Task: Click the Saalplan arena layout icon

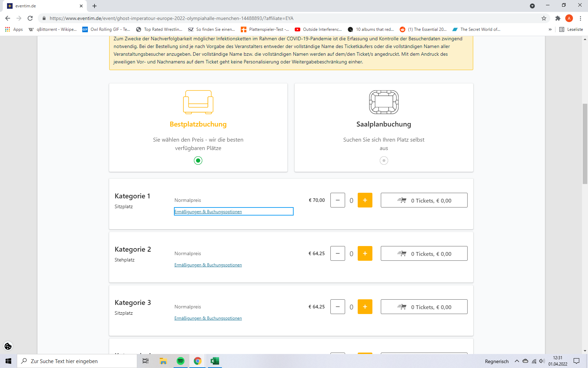Action: coord(384,102)
